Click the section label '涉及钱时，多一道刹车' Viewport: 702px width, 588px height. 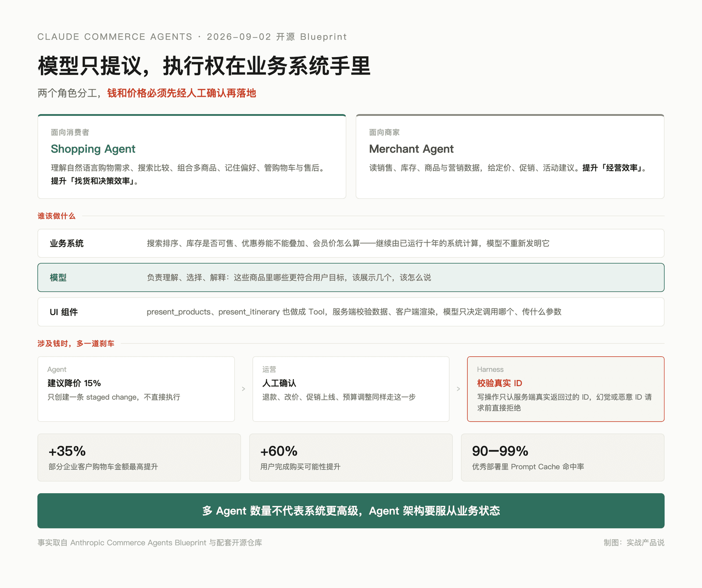pyautogui.click(x=76, y=344)
